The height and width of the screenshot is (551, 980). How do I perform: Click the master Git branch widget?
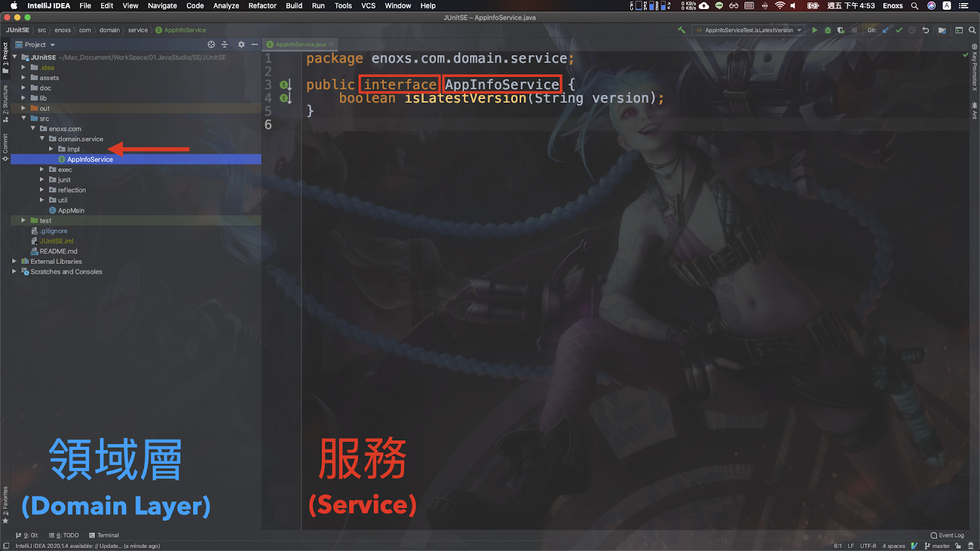click(937, 546)
